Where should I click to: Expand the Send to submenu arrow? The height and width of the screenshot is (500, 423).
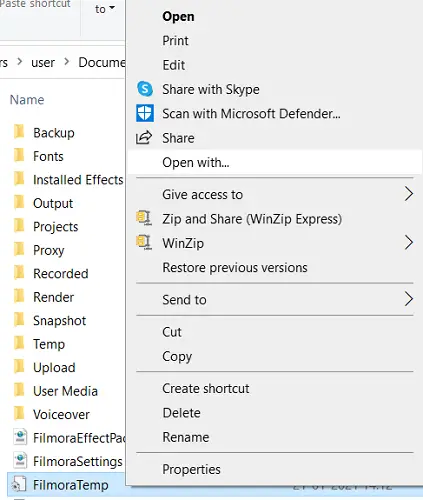coord(409,299)
